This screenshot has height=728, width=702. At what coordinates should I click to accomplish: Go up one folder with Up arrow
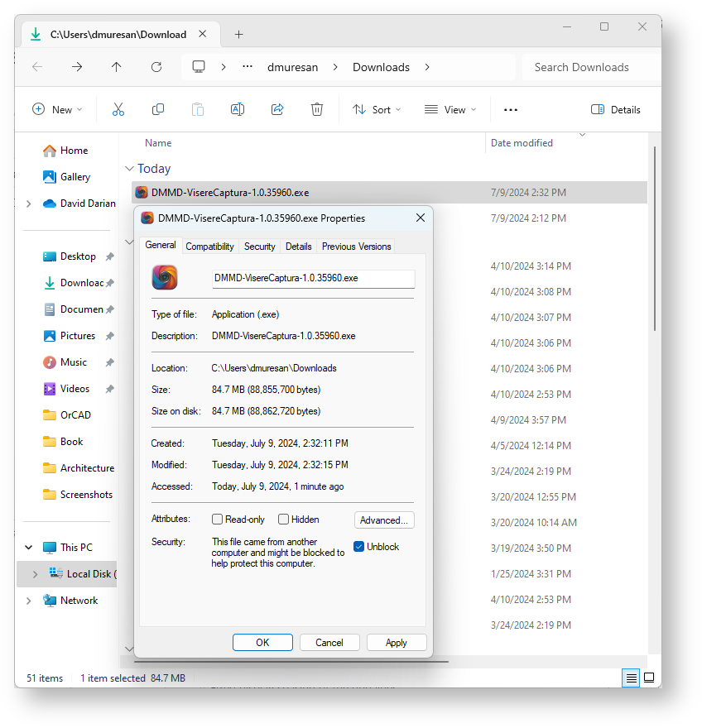117,67
